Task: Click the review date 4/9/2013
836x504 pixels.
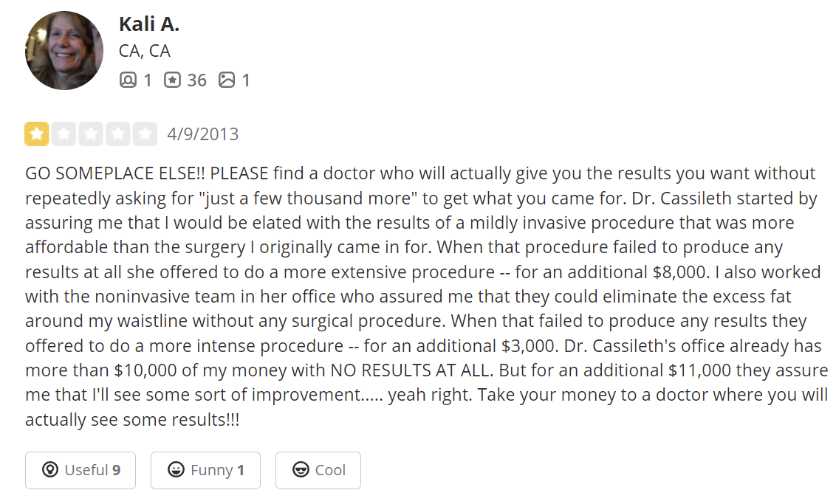Action: click(x=202, y=134)
